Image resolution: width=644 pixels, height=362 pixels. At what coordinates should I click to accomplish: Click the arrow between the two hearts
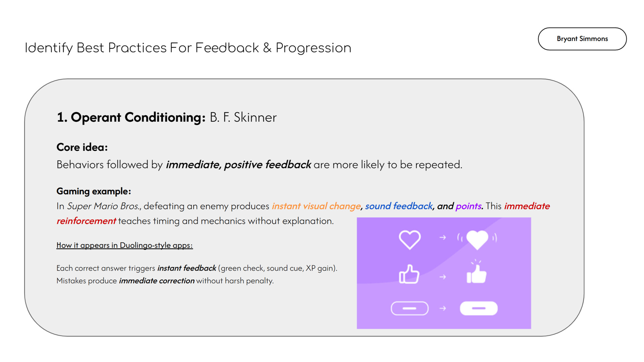coord(443,238)
